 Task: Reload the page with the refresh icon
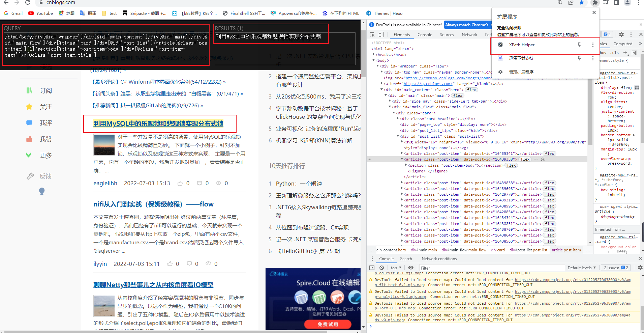coord(28,3)
